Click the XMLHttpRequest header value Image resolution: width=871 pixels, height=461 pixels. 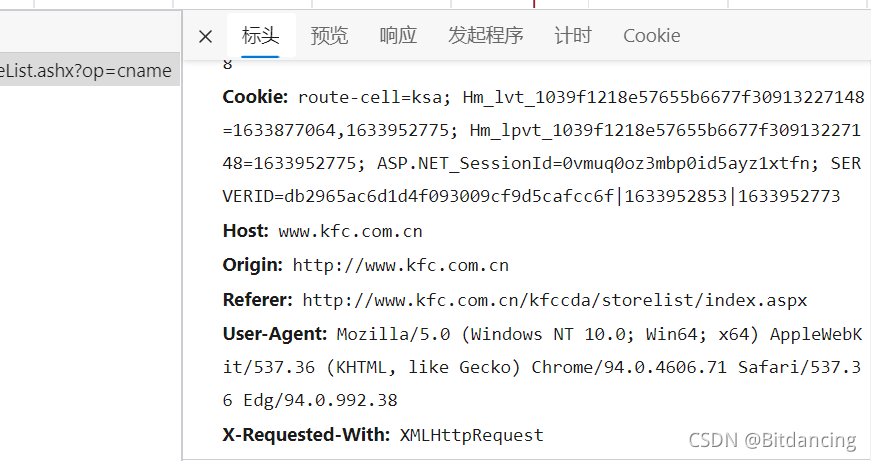471,435
